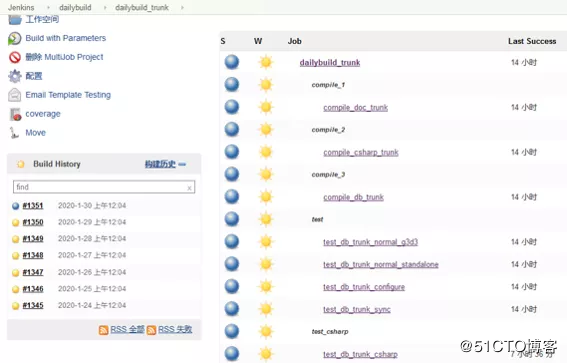Open the compile_doc_trunk job link
This screenshot has height=363, width=567.
point(355,107)
